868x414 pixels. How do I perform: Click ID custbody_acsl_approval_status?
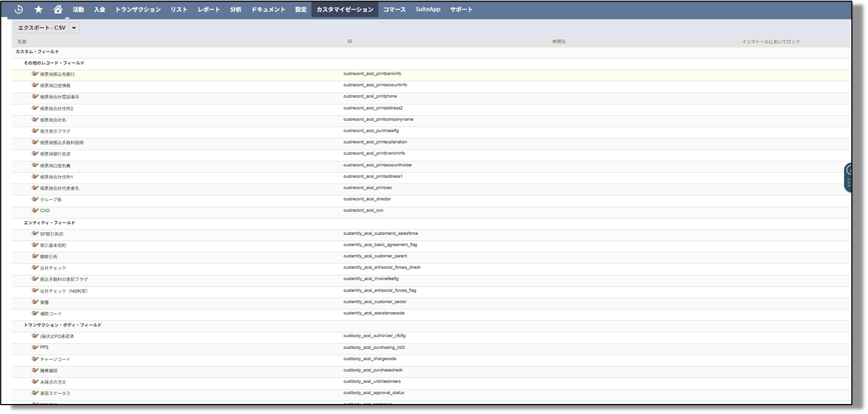click(374, 392)
